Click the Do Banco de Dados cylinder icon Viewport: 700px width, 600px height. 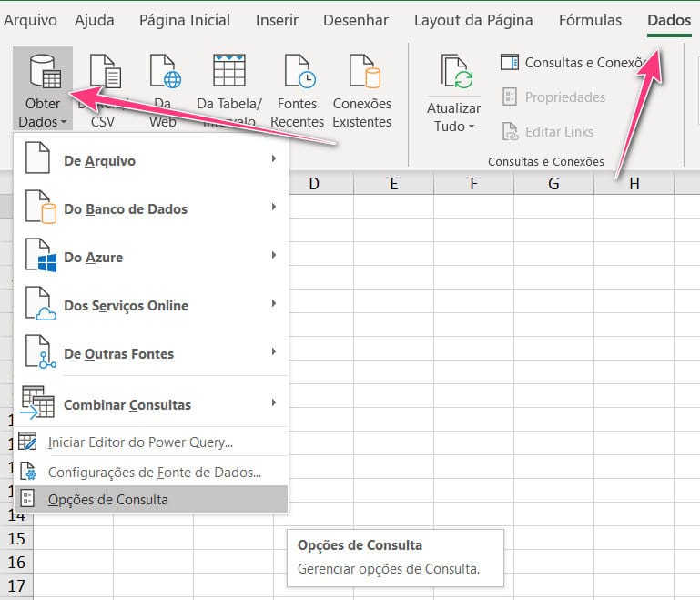tap(41, 207)
